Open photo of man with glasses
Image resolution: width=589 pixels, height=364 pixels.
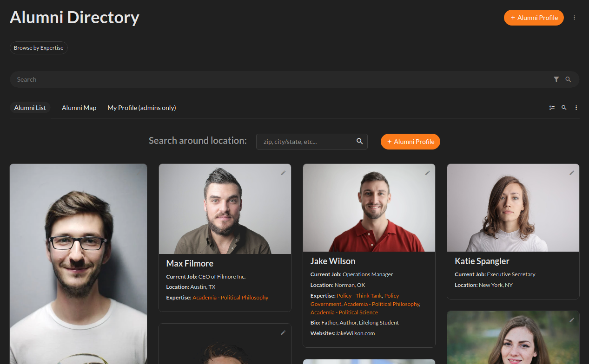coord(79,264)
